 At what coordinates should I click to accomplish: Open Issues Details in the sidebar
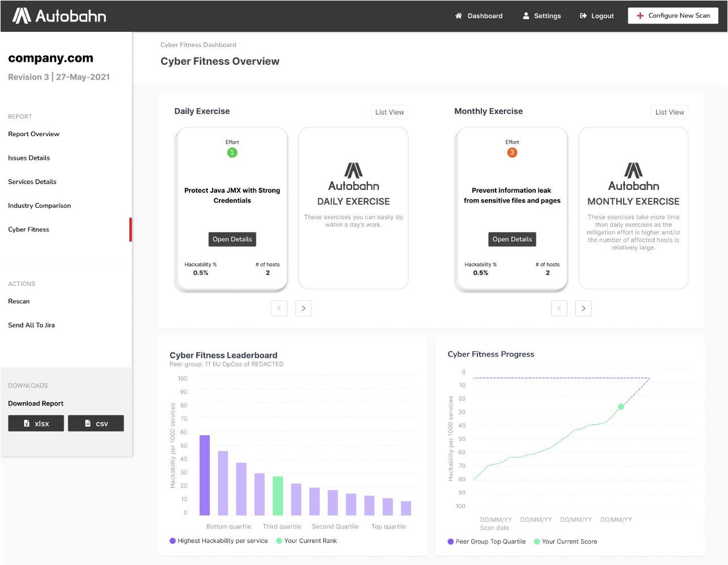(x=29, y=158)
